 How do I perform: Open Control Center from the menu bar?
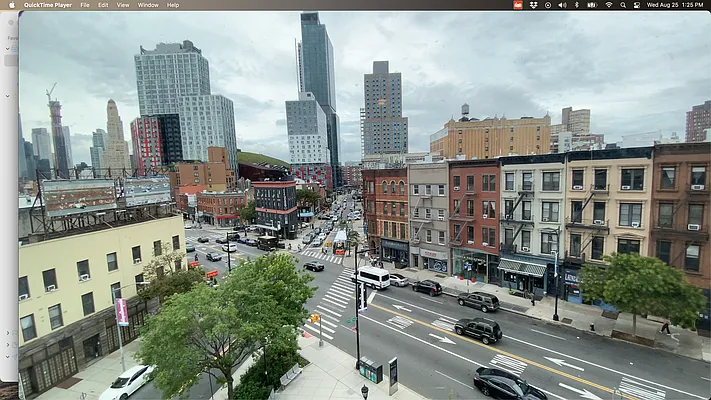tap(637, 5)
